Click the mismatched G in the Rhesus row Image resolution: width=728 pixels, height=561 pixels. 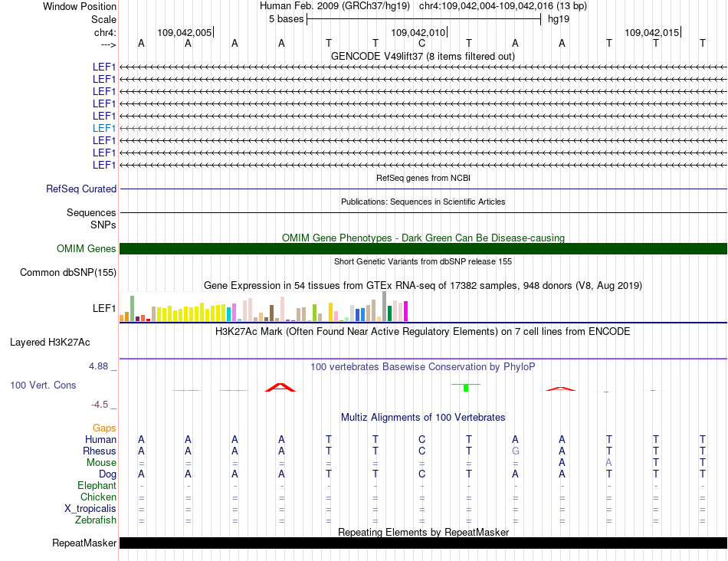point(516,451)
